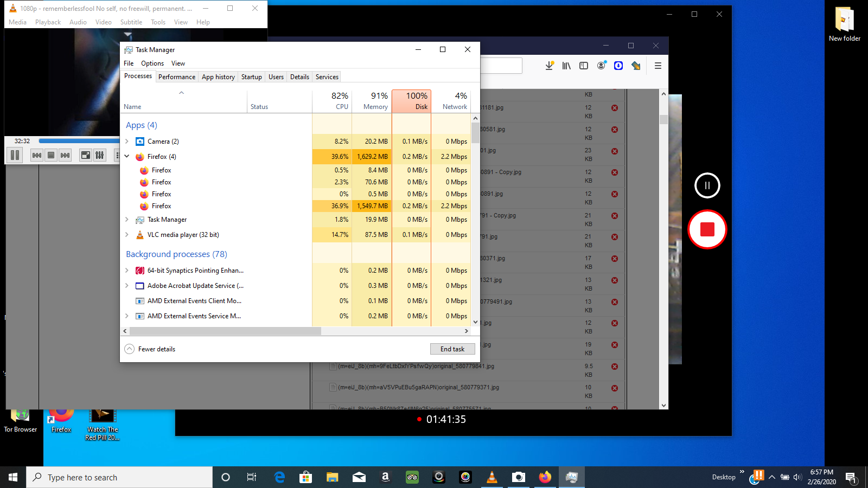Remove 0779491.jpg from download list
The width and height of the screenshot is (868, 488).
(x=615, y=302)
